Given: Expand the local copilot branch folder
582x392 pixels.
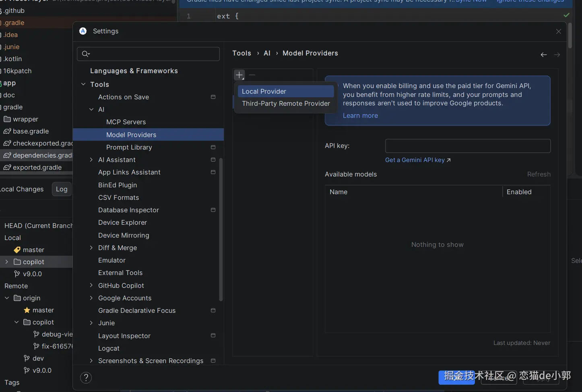Looking at the screenshot, I should click(6, 262).
